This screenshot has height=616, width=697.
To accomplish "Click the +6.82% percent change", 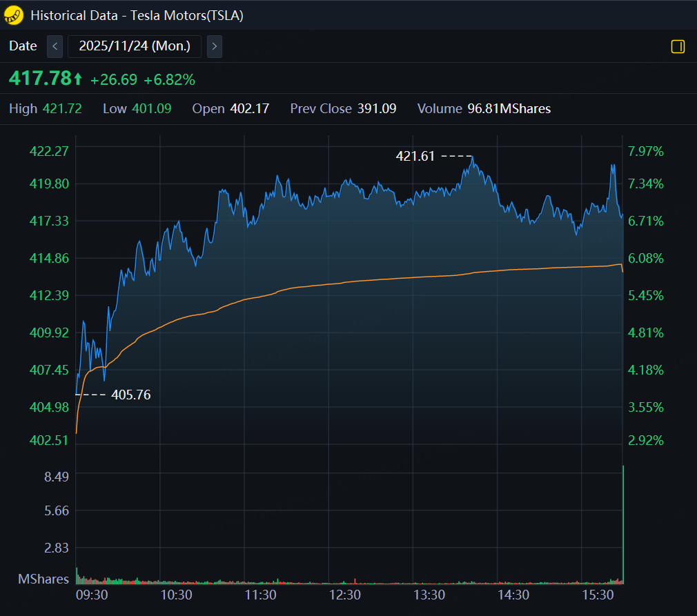I will click(169, 79).
